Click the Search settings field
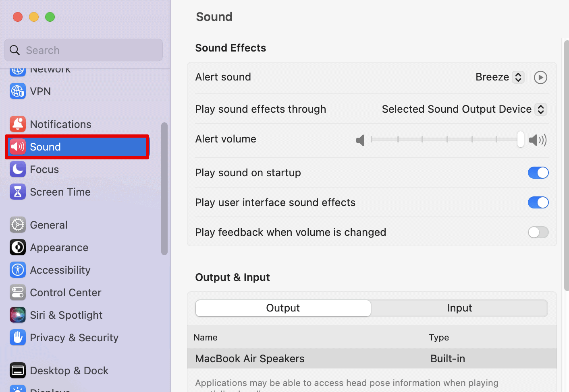 pyautogui.click(x=83, y=50)
